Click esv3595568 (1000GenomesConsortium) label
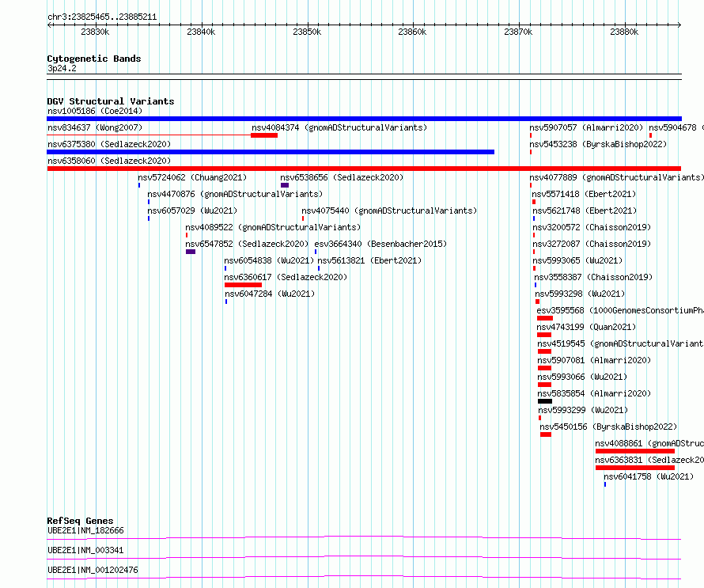This screenshot has width=704, height=588. pyautogui.click(x=620, y=310)
